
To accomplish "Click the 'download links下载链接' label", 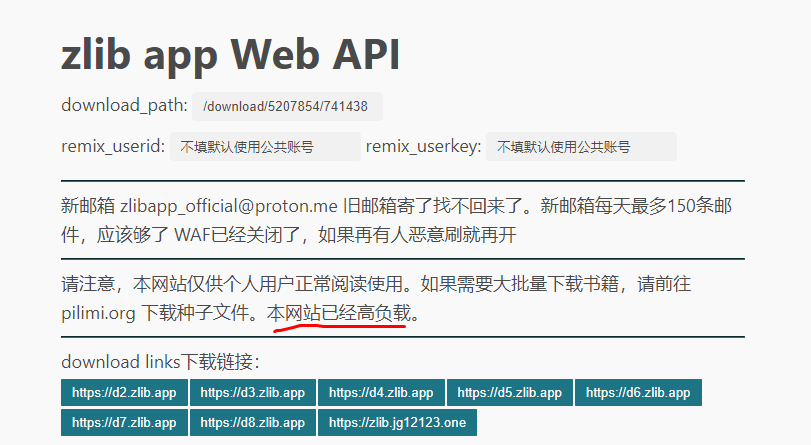I will tap(160, 361).
